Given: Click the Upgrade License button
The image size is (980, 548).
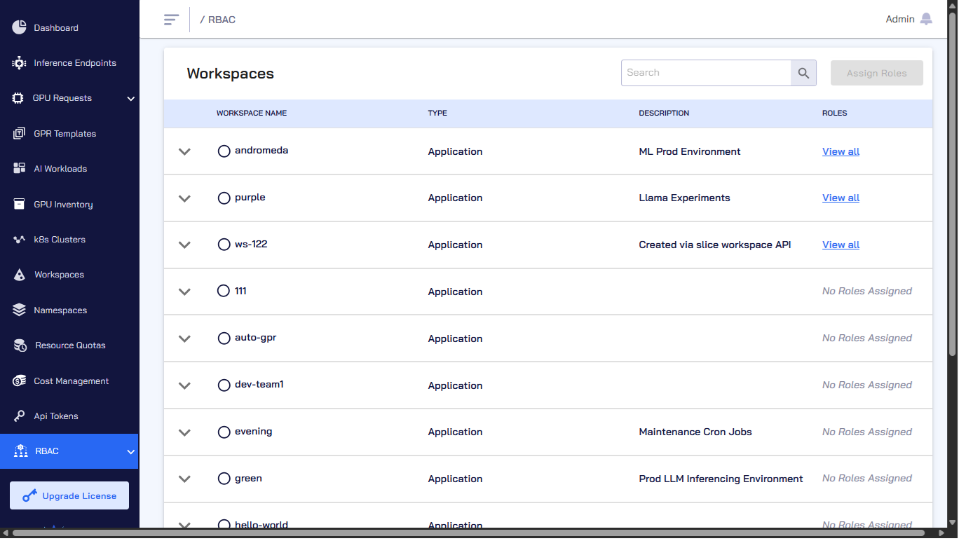Looking at the screenshot, I should click(69, 495).
